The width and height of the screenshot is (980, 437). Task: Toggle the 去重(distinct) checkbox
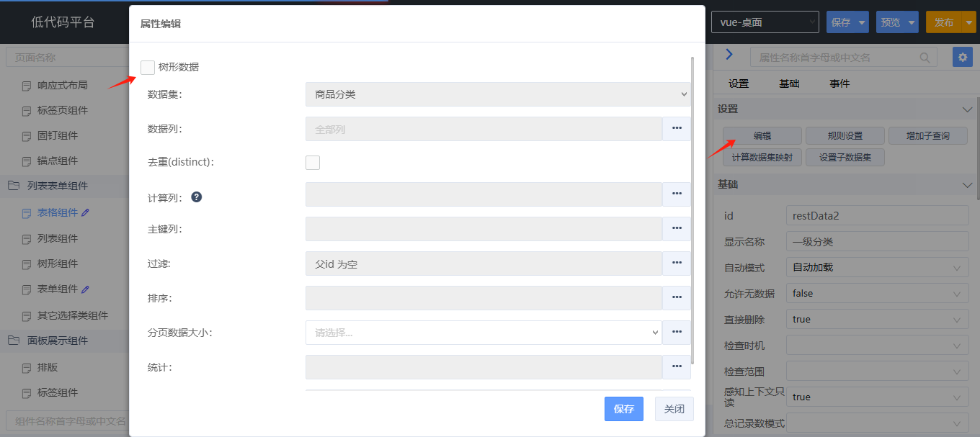pos(313,163)
